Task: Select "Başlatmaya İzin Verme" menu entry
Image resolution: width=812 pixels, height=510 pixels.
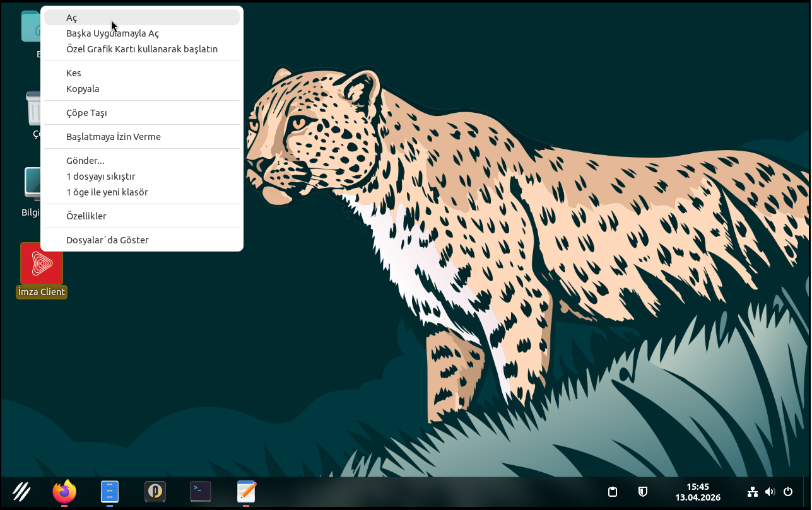Action: point(142,137)
